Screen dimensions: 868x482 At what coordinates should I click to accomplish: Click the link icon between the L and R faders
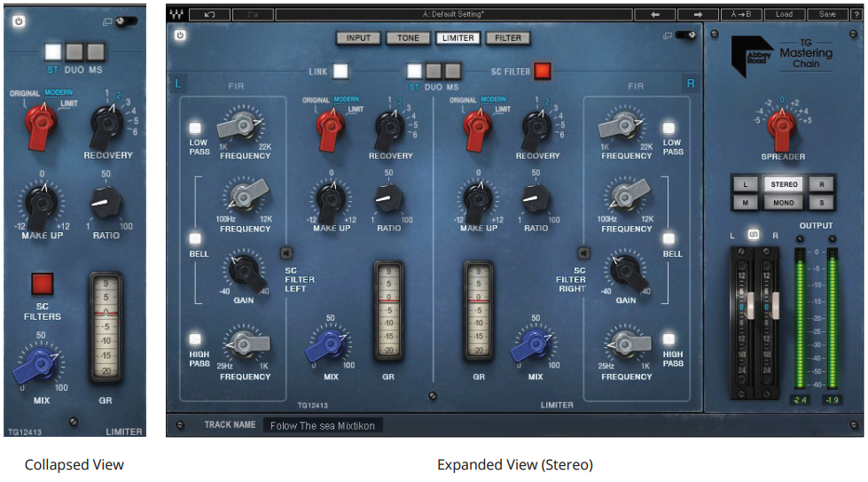point(754,235)
